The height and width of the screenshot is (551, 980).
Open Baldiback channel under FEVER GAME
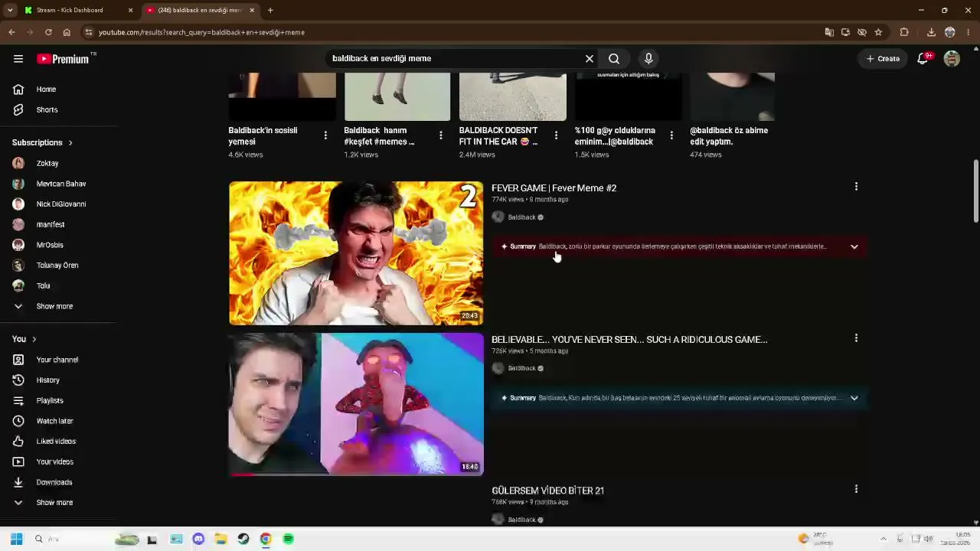[x=521, y=217]
